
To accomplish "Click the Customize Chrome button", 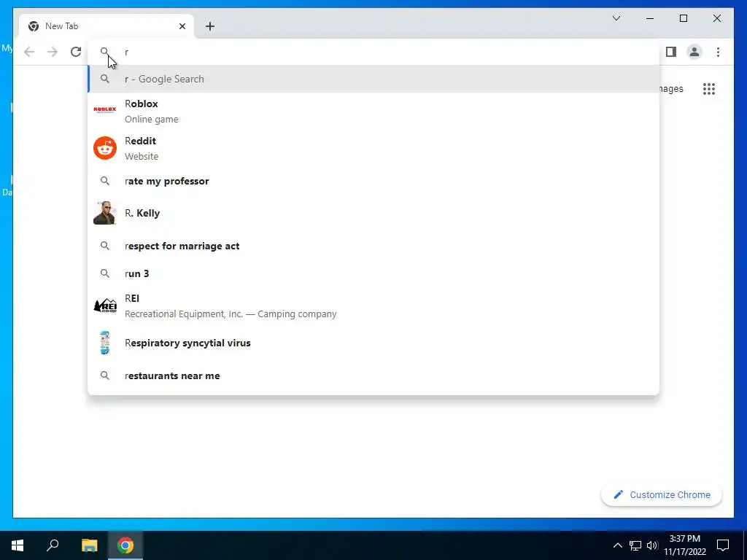I will (x=661, y=495).
